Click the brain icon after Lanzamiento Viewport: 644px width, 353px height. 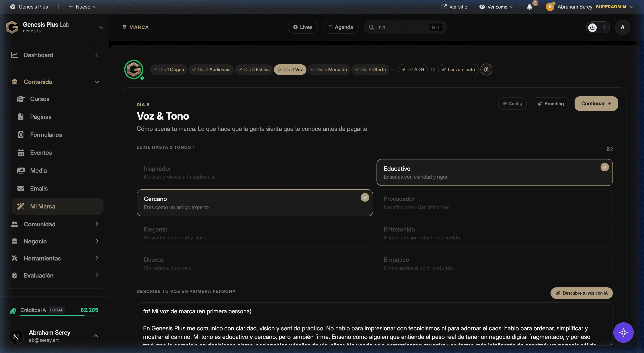pos(486,69)
